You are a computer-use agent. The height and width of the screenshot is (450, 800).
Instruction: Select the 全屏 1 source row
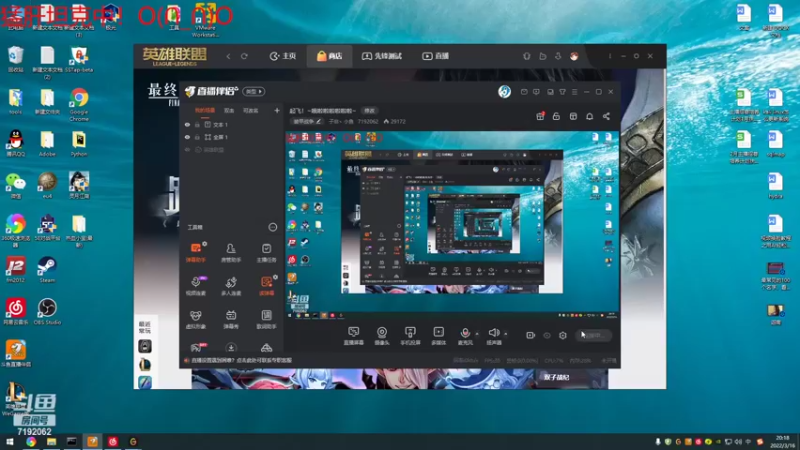coord(232,137)
